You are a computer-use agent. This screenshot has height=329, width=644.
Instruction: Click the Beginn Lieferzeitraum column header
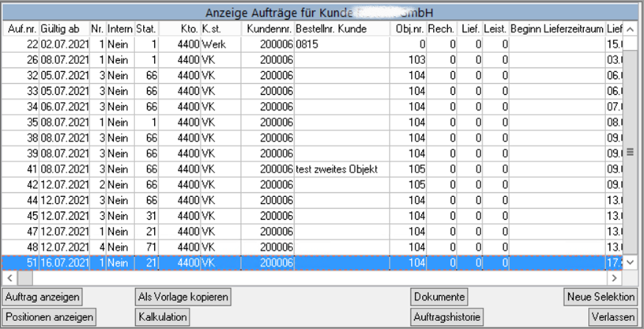click(x=556, y=29)
